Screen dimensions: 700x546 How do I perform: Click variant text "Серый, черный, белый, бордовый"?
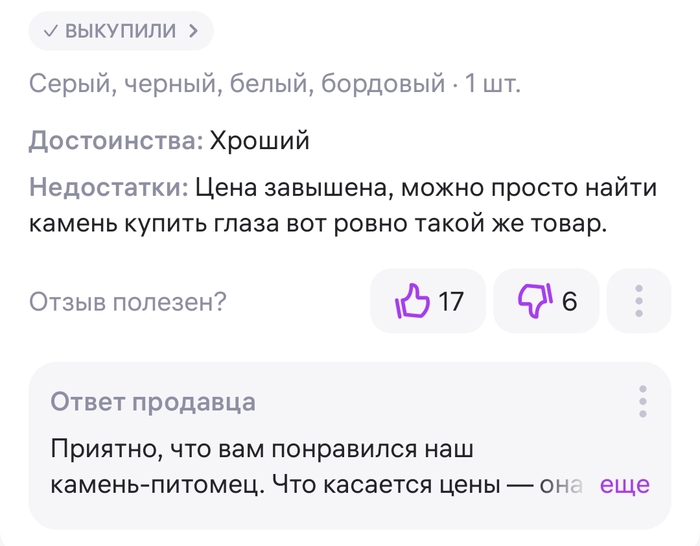tap(237, 85)
